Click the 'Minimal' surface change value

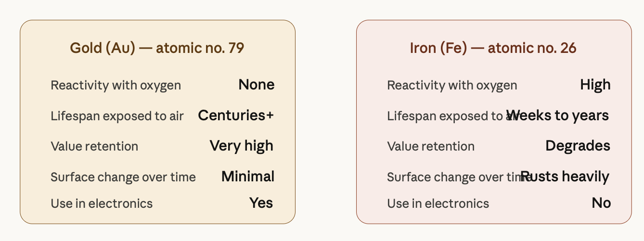click(x=248, y=177)
